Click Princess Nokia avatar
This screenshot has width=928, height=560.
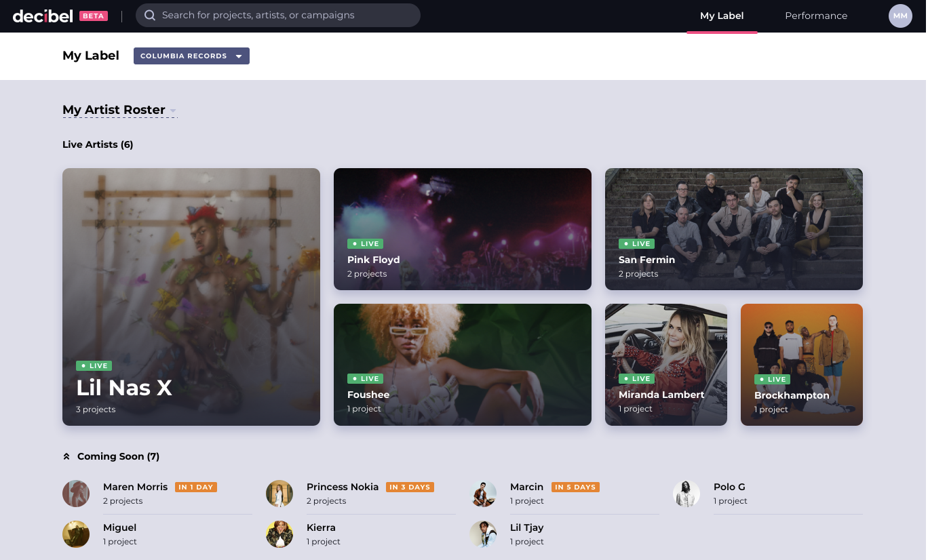[x=279, y=494]
